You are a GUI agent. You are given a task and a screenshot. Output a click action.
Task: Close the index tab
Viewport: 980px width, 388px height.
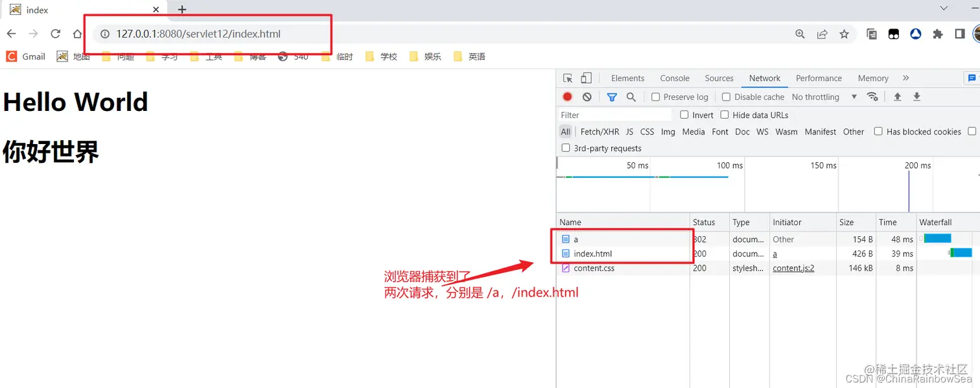click(156, 10)
